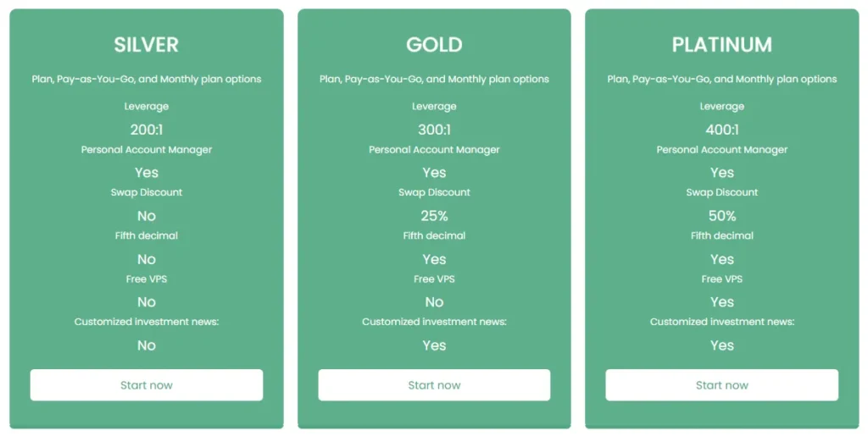Click Silver's Personal Account Manager label
This screenshot has width=868, height=442.
pos(147,150)
